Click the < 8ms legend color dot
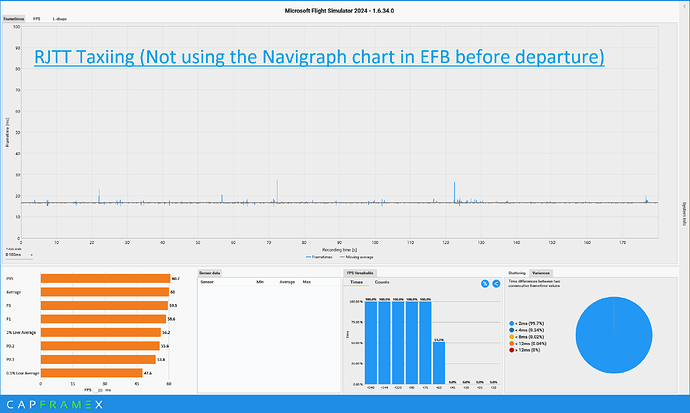690x413 pixels. [511, 336]
